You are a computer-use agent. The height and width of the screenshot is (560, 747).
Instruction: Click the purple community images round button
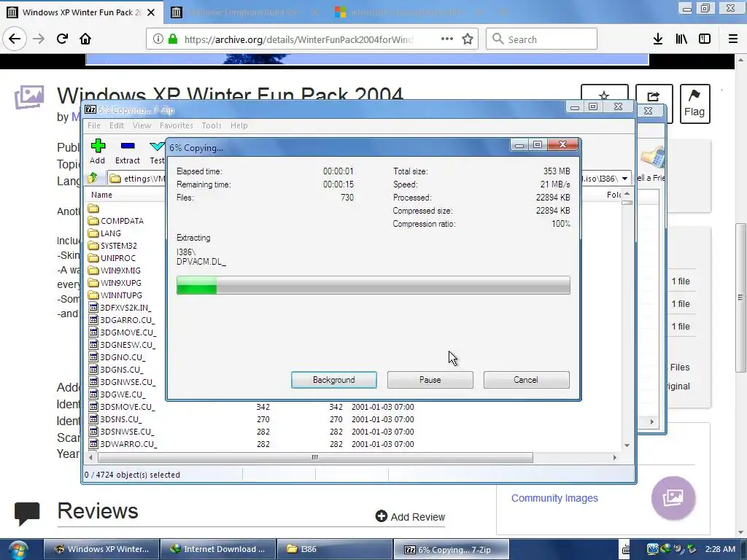pyautogui.click(x=673, y=498)
